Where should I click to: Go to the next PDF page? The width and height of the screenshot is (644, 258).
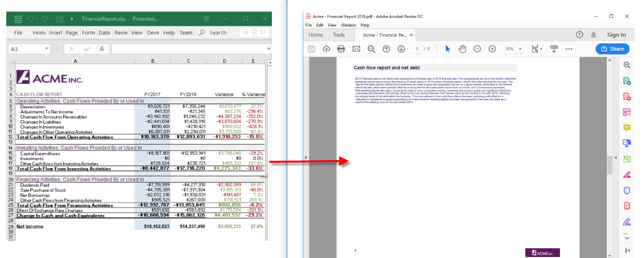[x=401, y=49]
